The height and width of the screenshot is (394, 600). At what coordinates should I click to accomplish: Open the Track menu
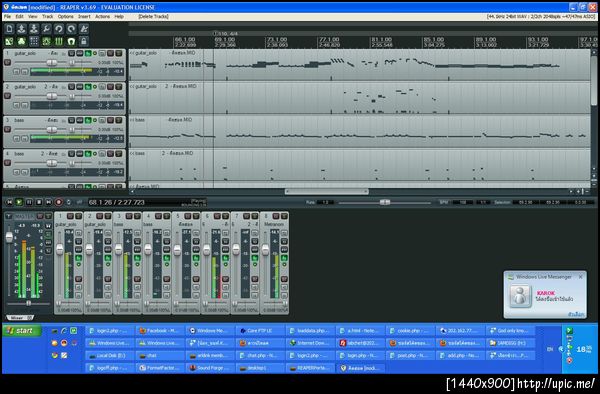[47, 16]
